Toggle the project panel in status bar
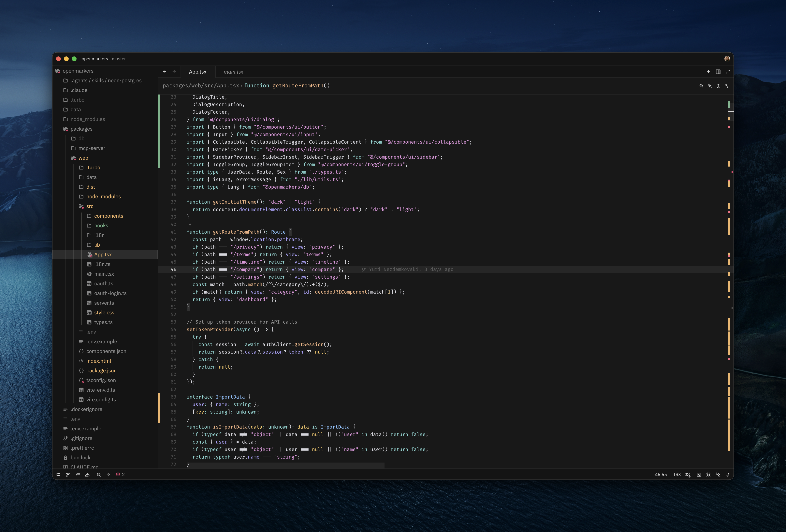Viewport: 786px width, 532px height. coord(58,475)
